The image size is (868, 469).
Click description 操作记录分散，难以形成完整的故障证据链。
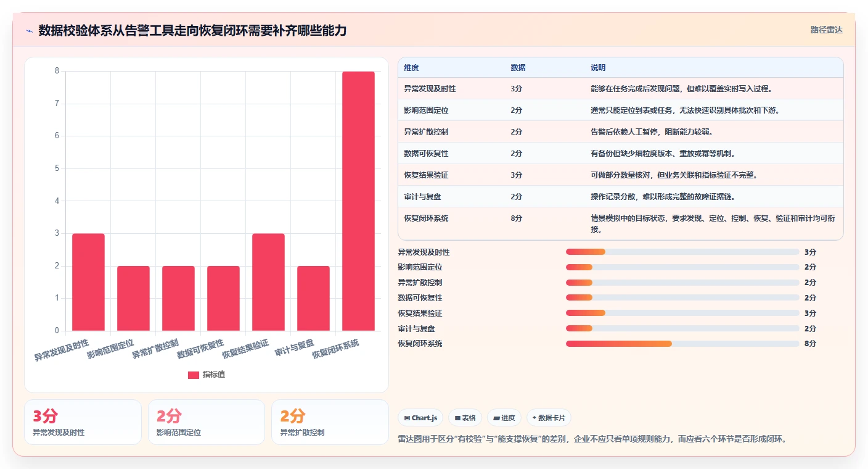pos(663,197)
